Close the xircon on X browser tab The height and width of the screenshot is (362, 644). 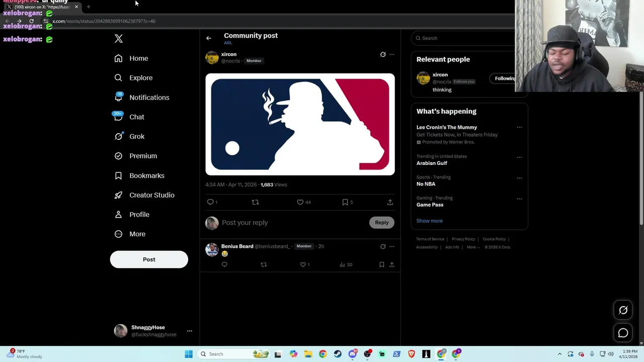[76, 7]
